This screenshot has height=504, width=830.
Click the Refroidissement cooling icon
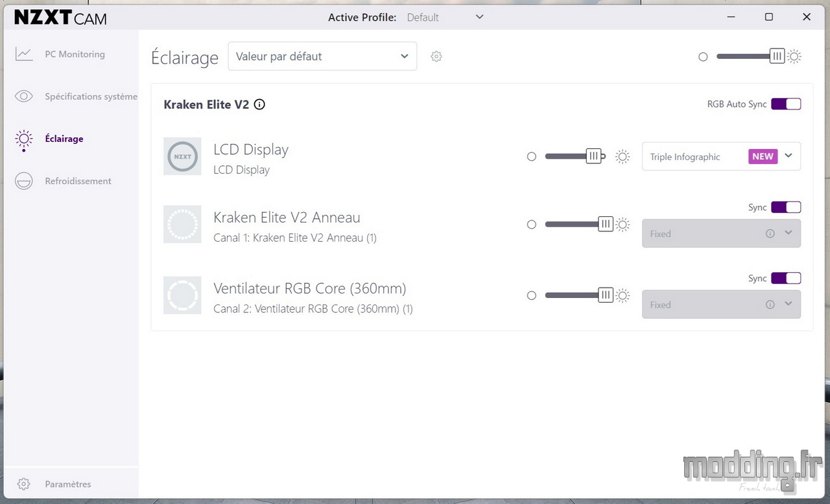[24, 181]
